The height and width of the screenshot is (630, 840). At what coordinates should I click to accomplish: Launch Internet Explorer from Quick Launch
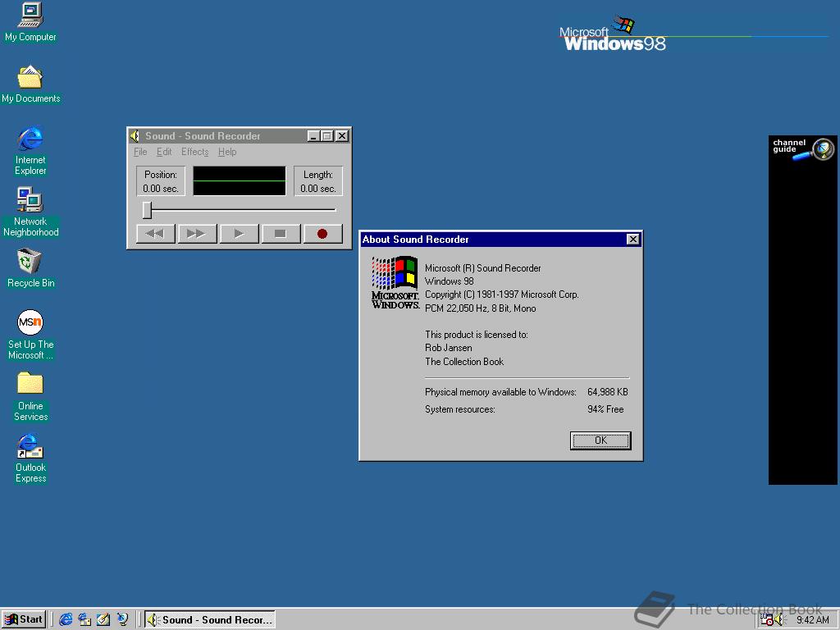point(66,619)
